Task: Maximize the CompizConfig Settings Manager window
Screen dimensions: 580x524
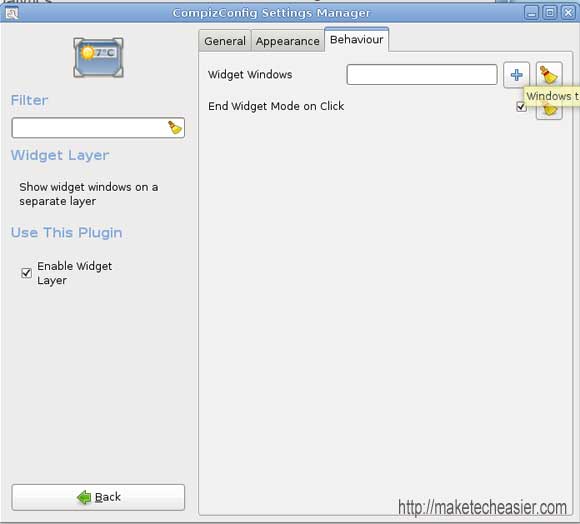Action: coord(550,13)
